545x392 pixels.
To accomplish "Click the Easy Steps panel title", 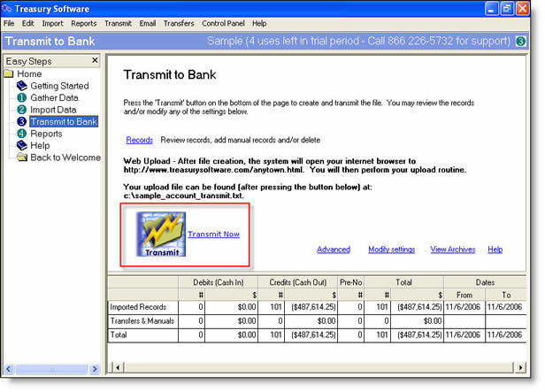I will [29, 61].
